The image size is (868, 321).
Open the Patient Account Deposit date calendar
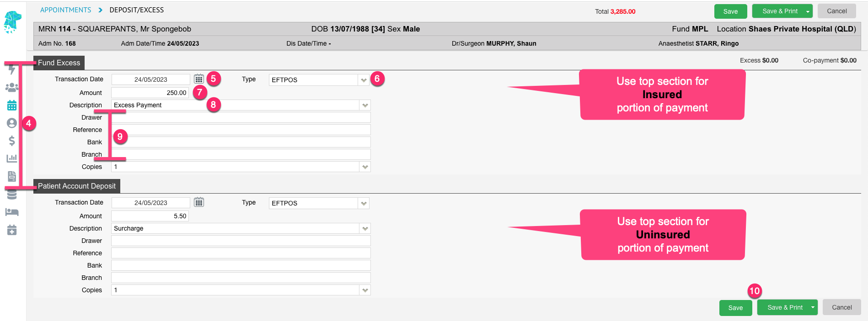coord(199,202)
